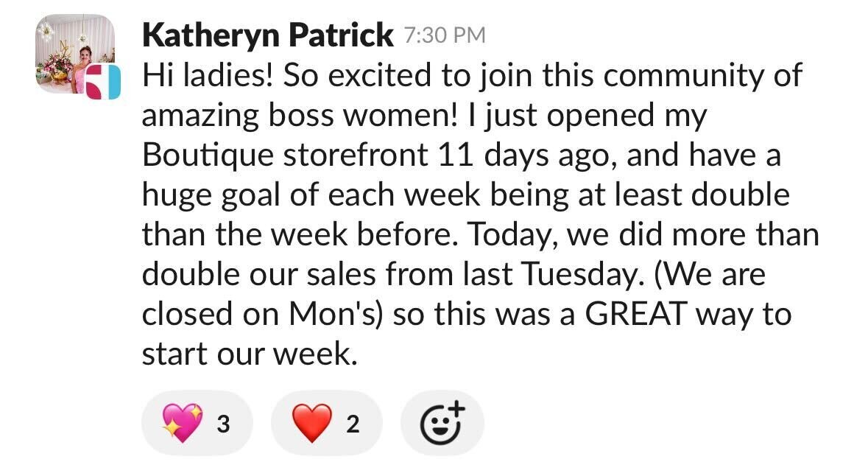
Task: Open the Katheryn Patrick username link
Action: pyautogui.click(x=267, y=35)
